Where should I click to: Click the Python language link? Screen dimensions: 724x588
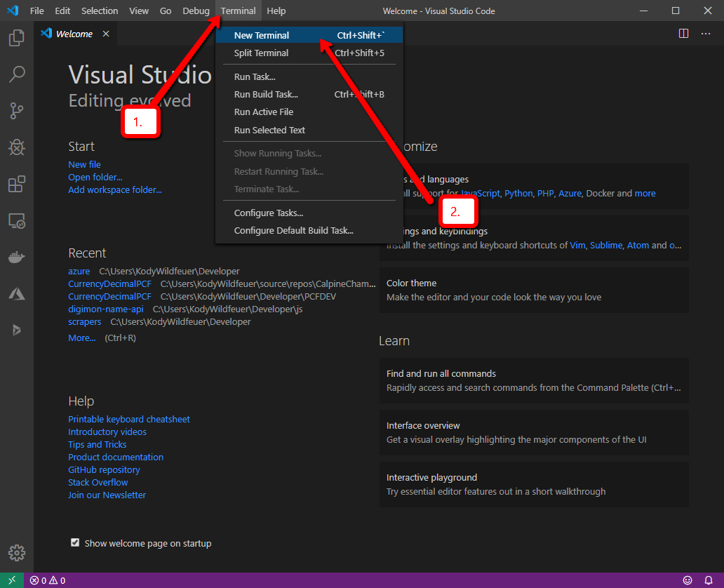tap(518, 193)
